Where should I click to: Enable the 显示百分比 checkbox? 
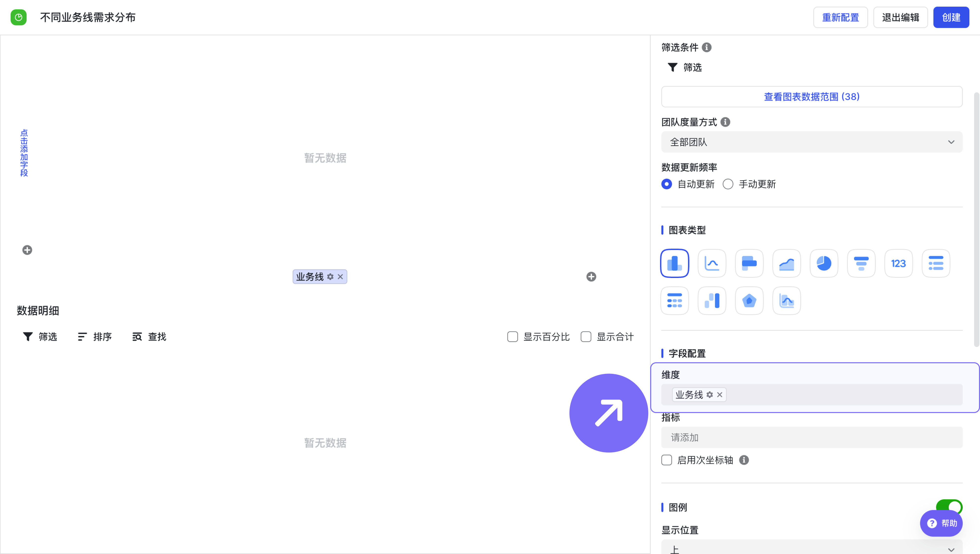pos(512,337)
